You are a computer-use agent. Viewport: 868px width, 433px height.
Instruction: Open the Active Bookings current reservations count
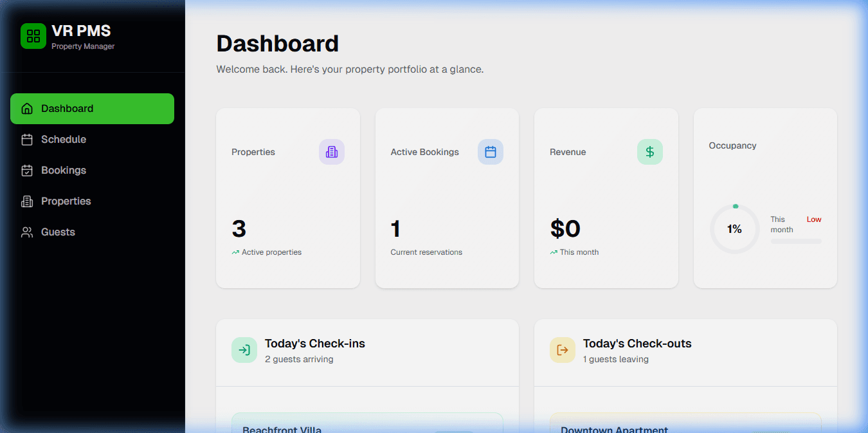(x=395, y=229)
